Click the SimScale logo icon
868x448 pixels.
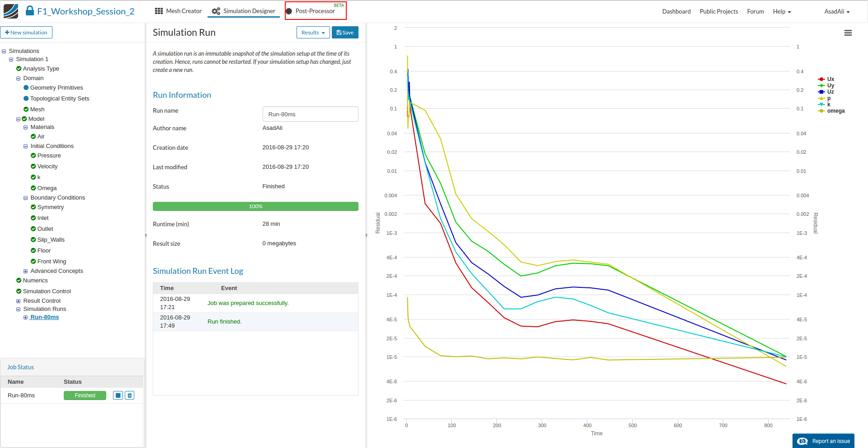click(11, 11)
